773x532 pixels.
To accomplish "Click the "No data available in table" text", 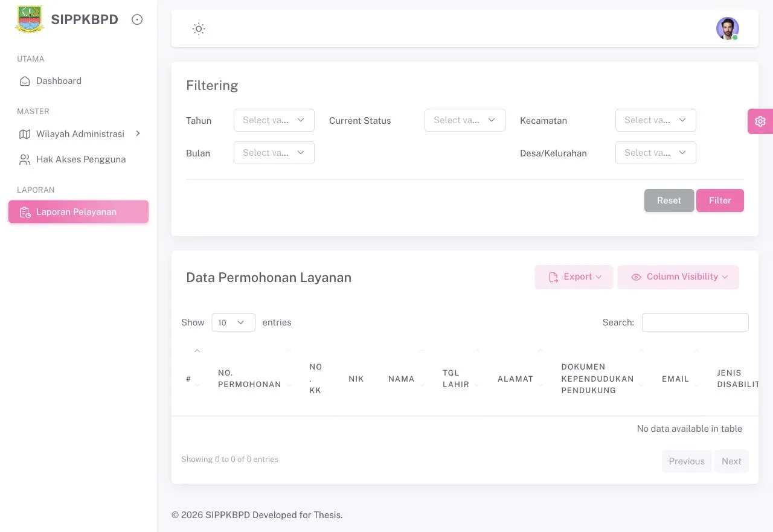I will click(x=690, y=429).
